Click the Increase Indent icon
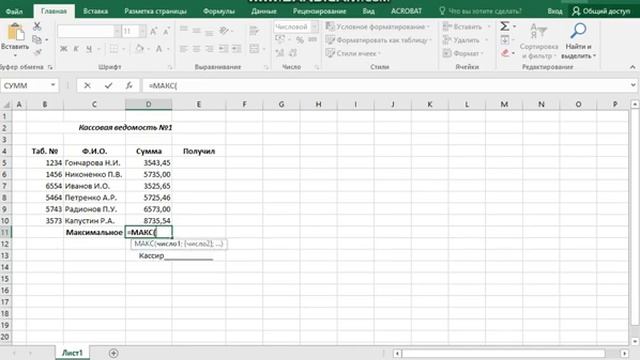This screenshot has height=360, width=640. [x=236, y=49]
